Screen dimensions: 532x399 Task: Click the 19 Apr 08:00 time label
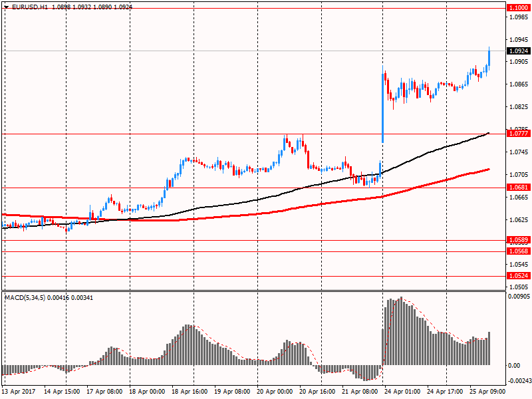click(232, 392)
